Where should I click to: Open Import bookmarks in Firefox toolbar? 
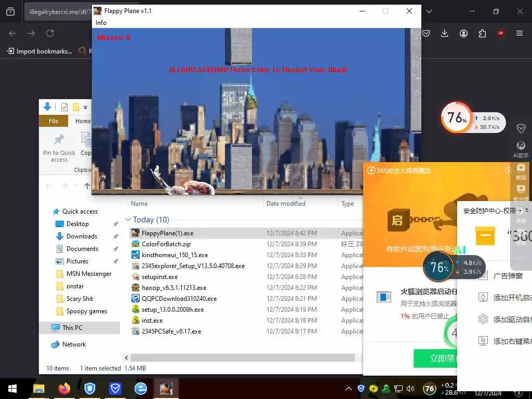click(39, 51)
